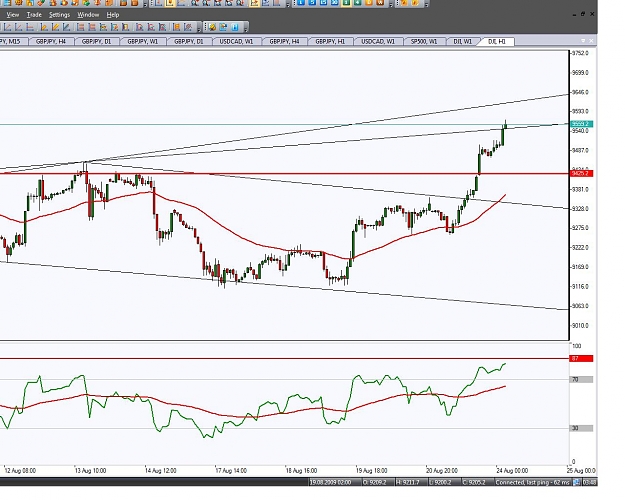The image size is (625, 500).
Task: Select the orange D daily timeframe button
Action: (x=369, y=3)
